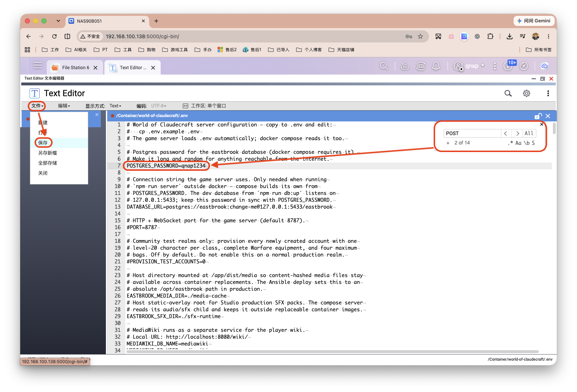This screenshot has height=392, width=577.
Task: Click the POST search input field
Action: [x=473, y=133]
